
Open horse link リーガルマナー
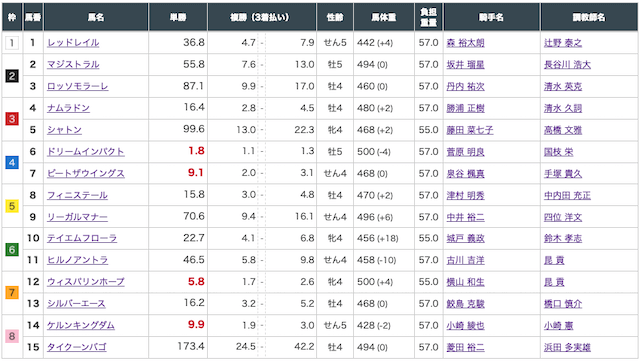click(77, 217)
